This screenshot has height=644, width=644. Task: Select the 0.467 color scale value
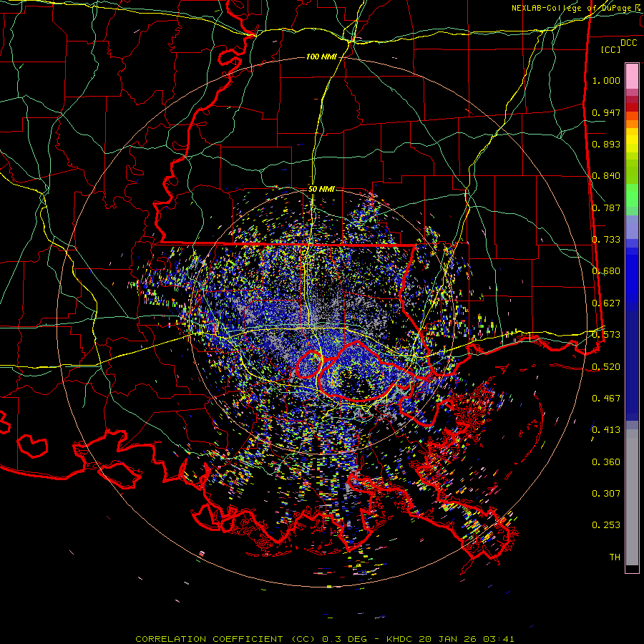pos(606,399)
